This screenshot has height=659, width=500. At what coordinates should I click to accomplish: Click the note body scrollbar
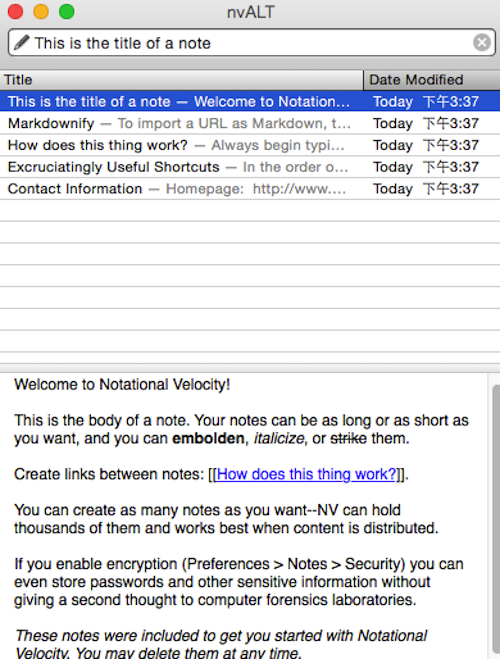(x=495, y=519)
